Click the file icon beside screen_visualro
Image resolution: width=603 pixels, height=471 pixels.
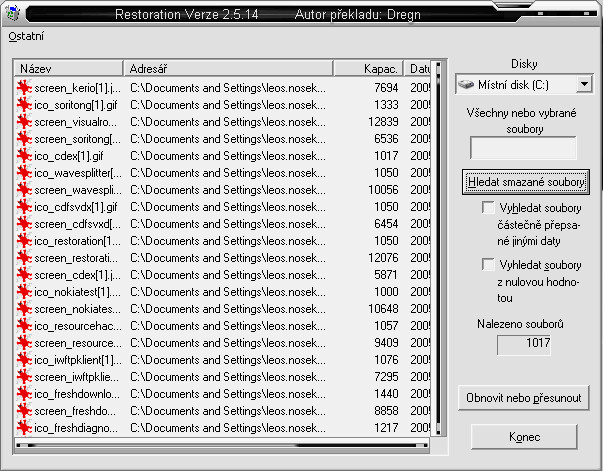point(24,121)
